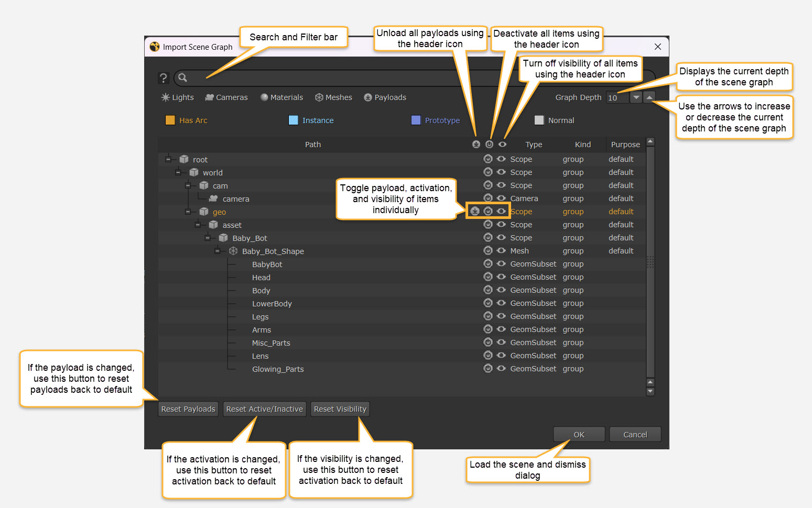The height and width of the screenshot is (508, 812).
Task: Click the unload all payloads header icon
Action: point(476,145)
